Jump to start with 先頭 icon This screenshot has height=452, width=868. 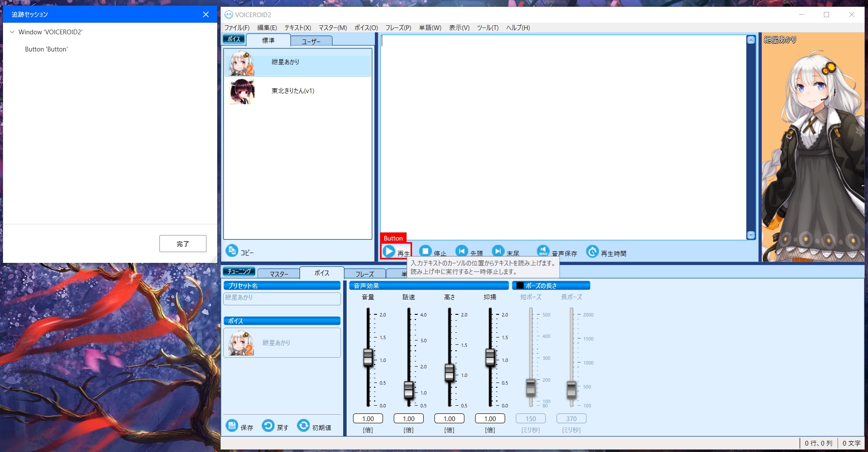pos(462,251)
